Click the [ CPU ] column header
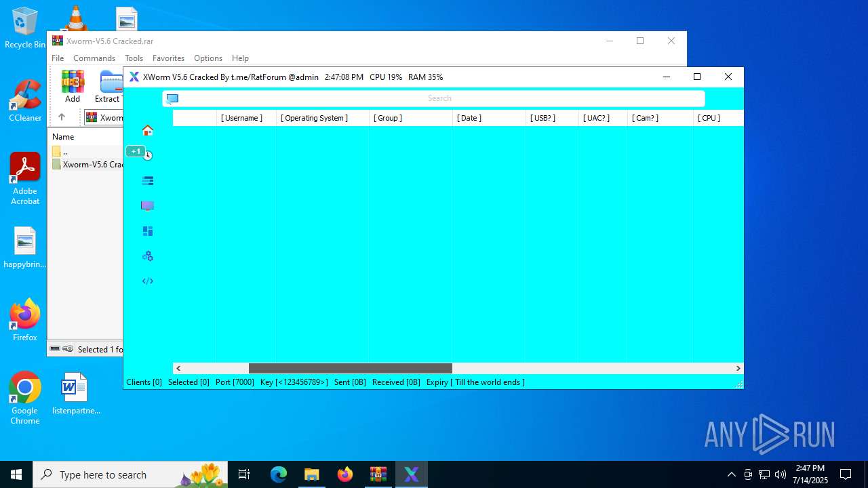The image size is (868, 488). (x=718, y=118)
